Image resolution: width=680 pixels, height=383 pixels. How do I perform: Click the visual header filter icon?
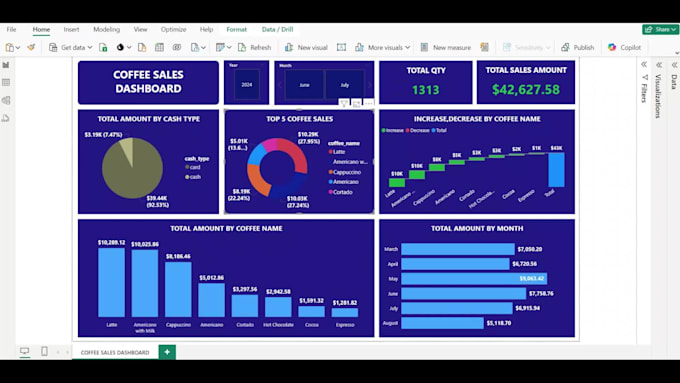click(x=344, y=104)
